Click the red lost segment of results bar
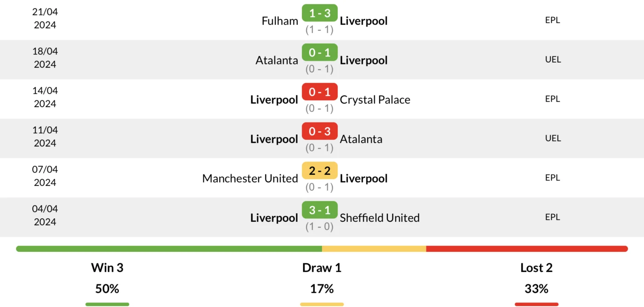The width and height of the screenshot is (644, 307). click(527, 249)
